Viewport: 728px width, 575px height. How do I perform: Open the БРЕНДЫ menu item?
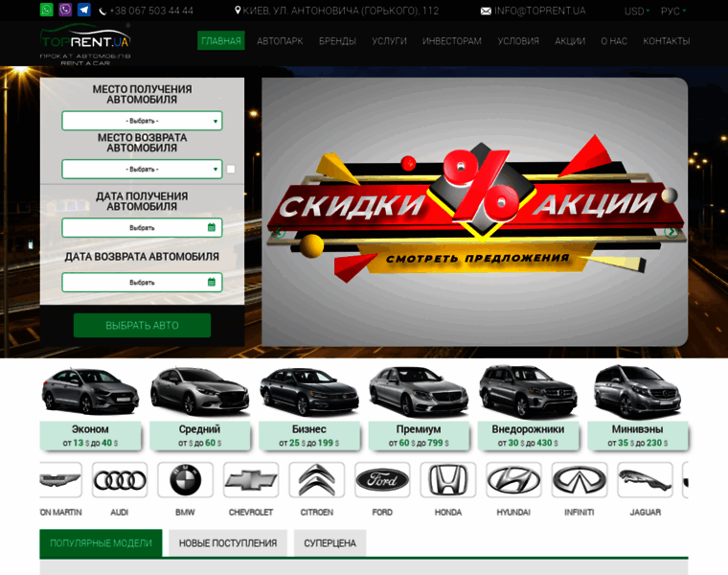point(337,41)
